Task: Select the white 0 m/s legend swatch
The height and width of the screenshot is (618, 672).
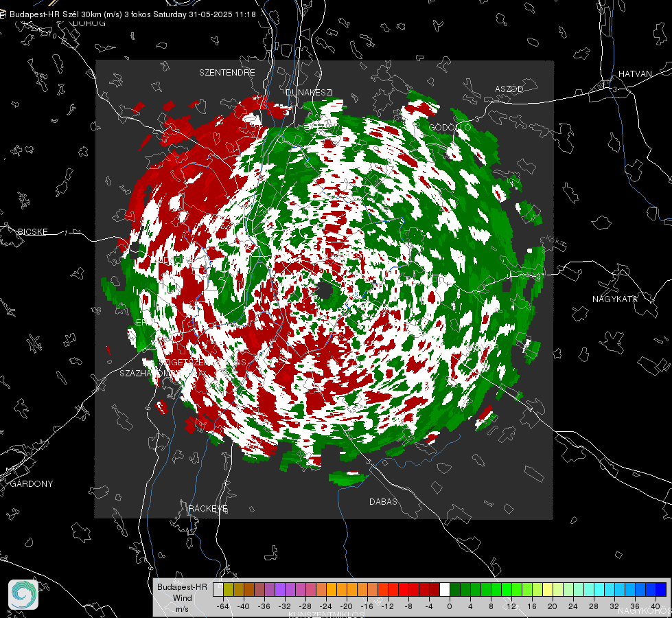Action: coord(445,589)
